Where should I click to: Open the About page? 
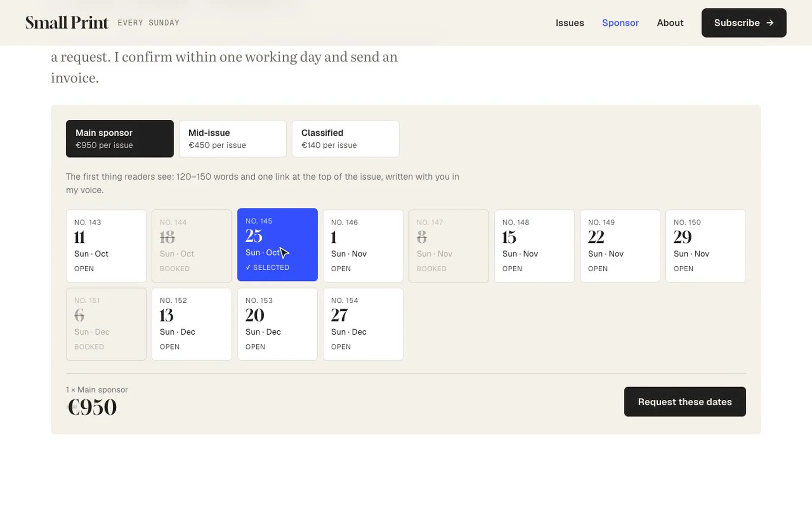pos(670,23)
